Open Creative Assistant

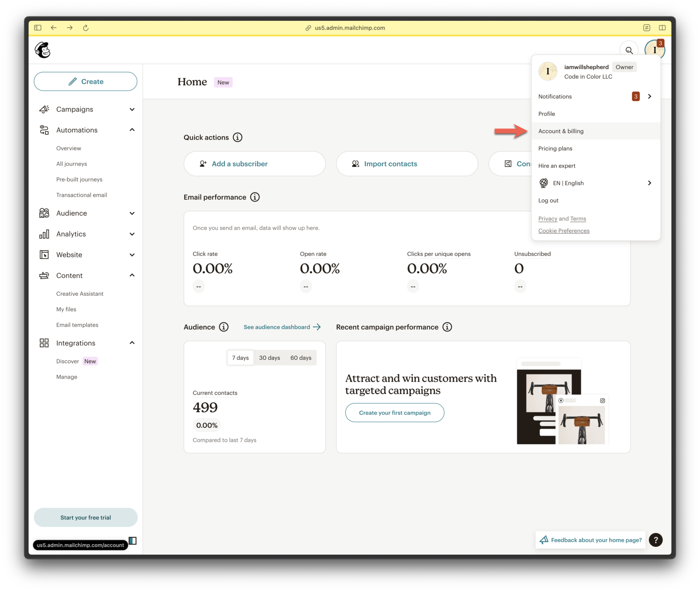point(80,294)
